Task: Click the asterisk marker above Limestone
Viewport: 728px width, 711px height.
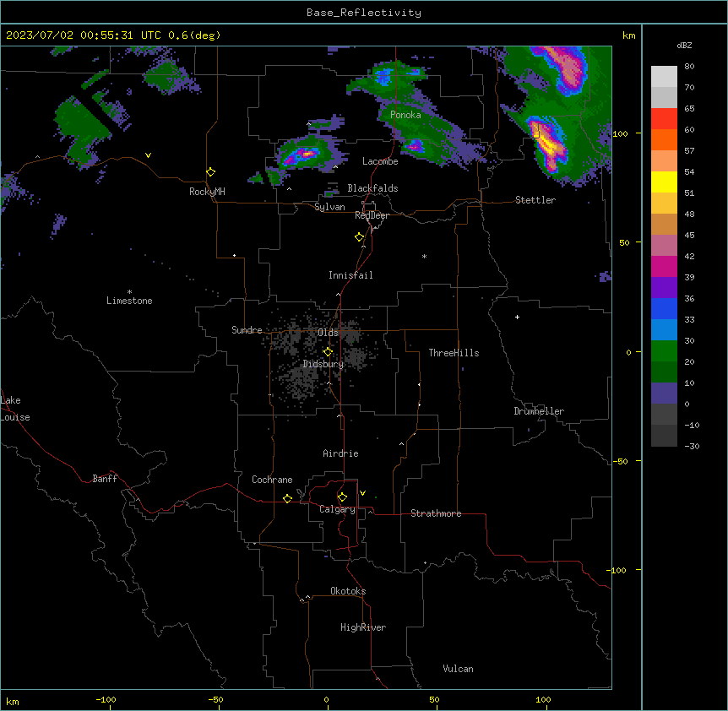Action: [x=129, y=292]
